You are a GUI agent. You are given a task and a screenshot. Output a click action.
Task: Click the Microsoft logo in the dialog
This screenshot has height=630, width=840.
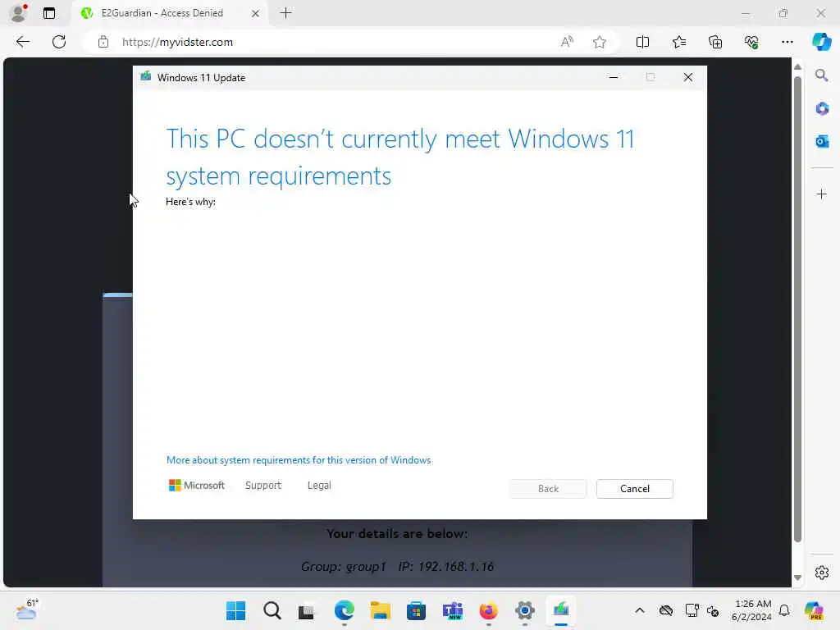(x=197, y=486)
